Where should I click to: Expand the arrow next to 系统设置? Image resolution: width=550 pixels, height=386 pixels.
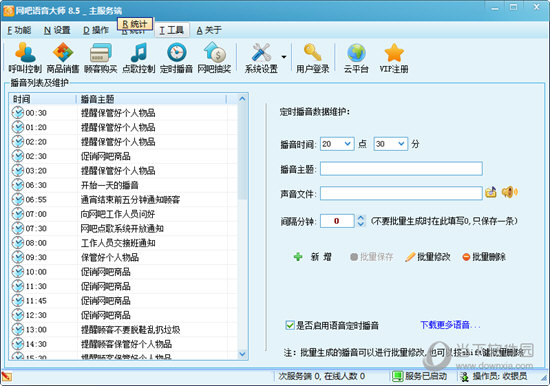(x=284, y=57)
